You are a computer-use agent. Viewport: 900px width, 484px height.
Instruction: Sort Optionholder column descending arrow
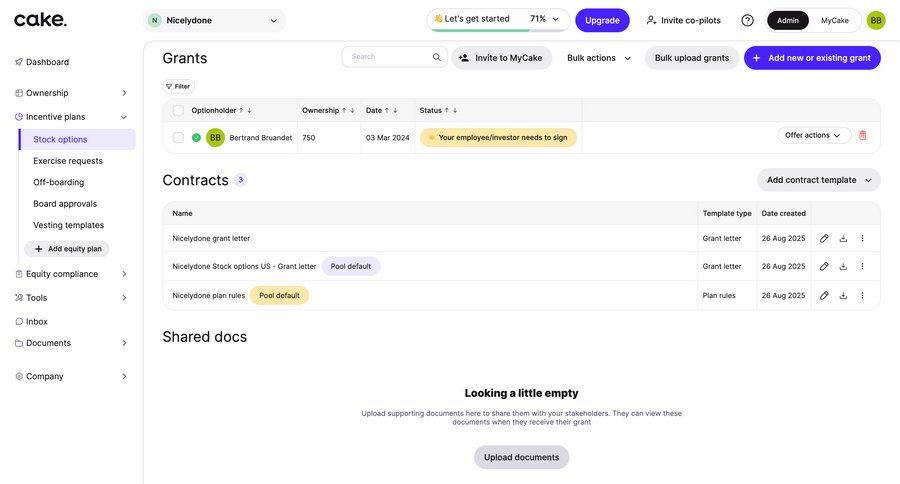[x=249, y=110]
